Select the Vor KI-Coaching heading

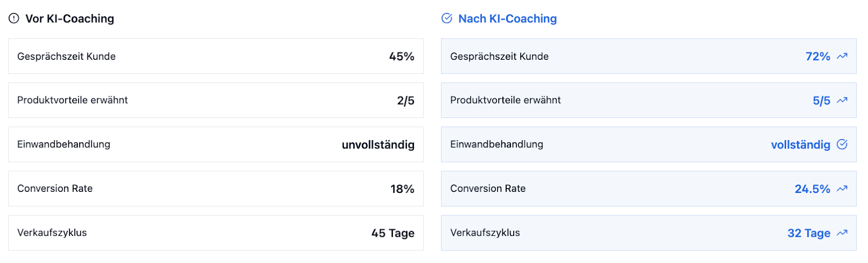[69, 18]
